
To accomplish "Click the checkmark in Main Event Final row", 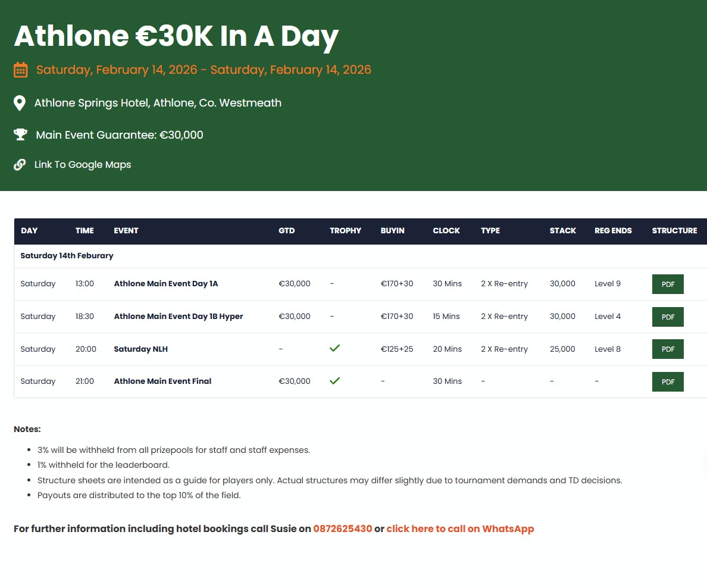I will 334,380.
